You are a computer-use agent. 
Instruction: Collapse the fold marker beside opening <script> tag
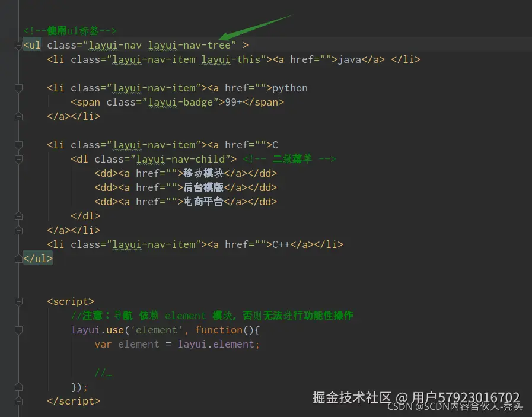click(x=18, y=302)
